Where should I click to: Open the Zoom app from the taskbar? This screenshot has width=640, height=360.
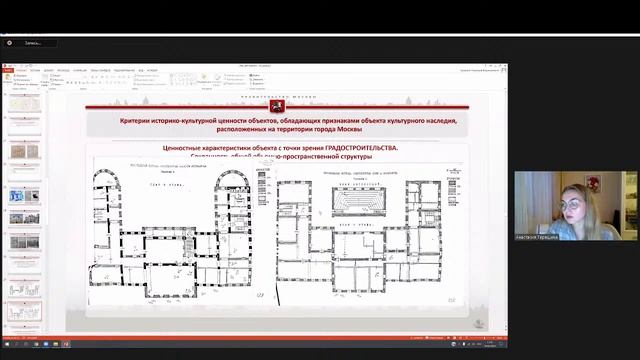[46, 344]
